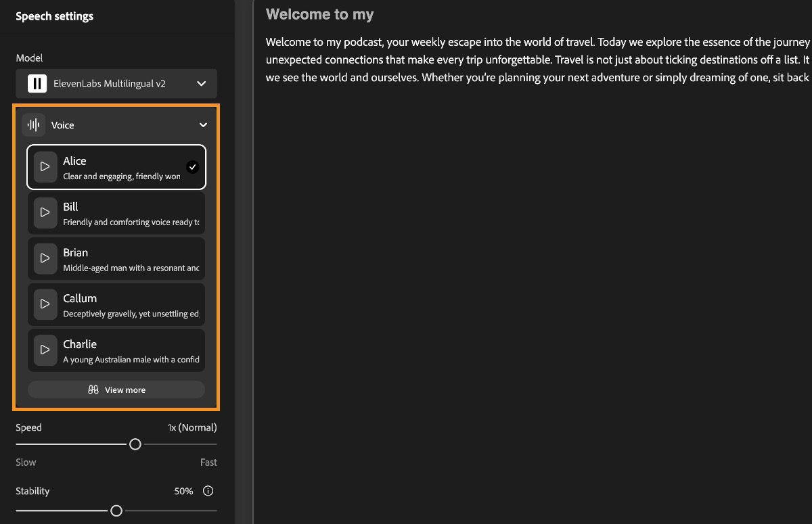Click inside the podcast transcript text
Viewport: 812px width, 524px height.
(x=474, y=59)
